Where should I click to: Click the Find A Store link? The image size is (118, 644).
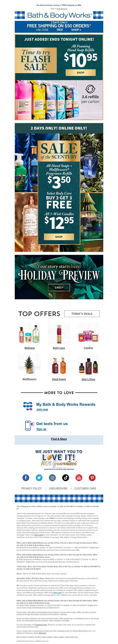(x=59, y=439)
